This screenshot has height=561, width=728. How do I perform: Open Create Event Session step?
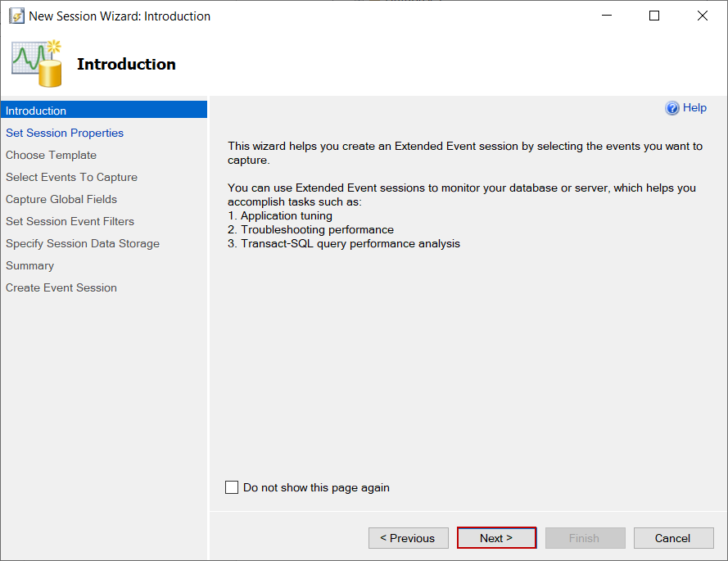click(61, 287)
